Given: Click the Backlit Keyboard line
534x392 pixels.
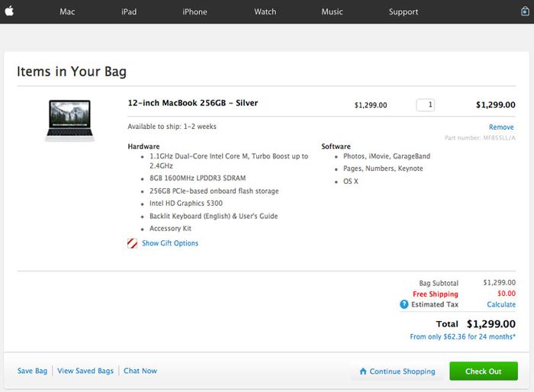Looking at the screenshot, I should [x=214, y=217].
